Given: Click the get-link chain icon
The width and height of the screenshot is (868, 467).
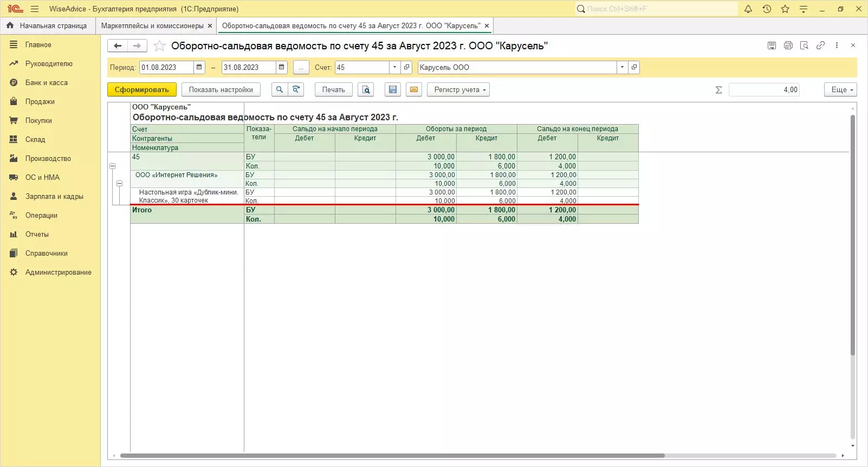Looking at the screenshot, I should pyautogui.click(x=820, y=46).
